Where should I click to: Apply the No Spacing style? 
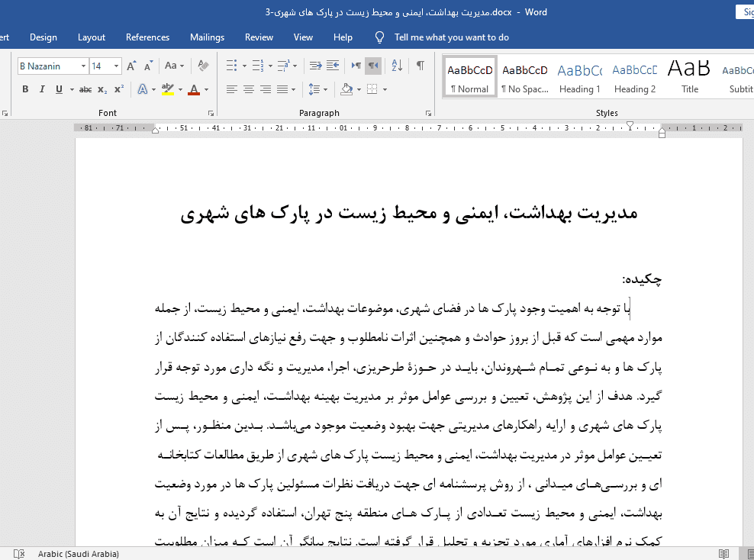(524, 77)
